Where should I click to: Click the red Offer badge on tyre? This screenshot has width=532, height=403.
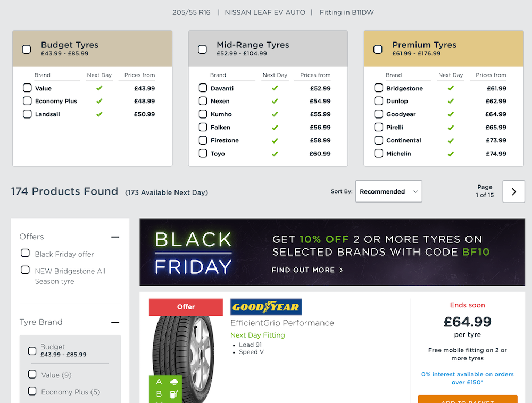186,307
